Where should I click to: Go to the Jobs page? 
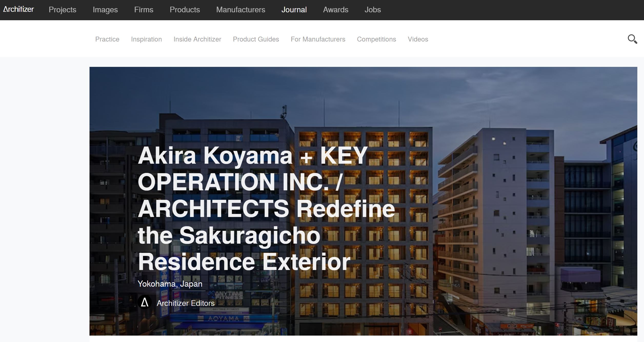373,10
